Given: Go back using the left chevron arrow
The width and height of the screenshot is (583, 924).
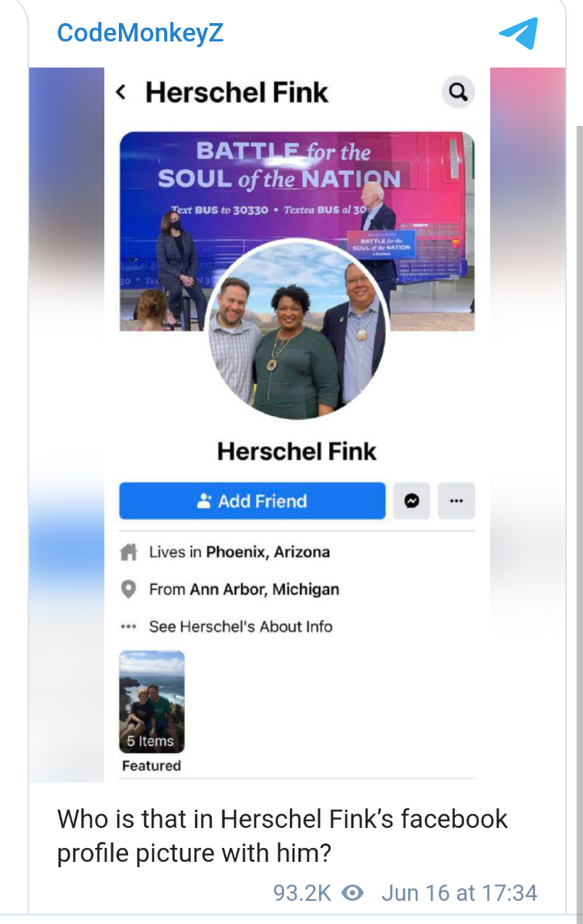Looking at the screenshot, I should coord(120,92).
